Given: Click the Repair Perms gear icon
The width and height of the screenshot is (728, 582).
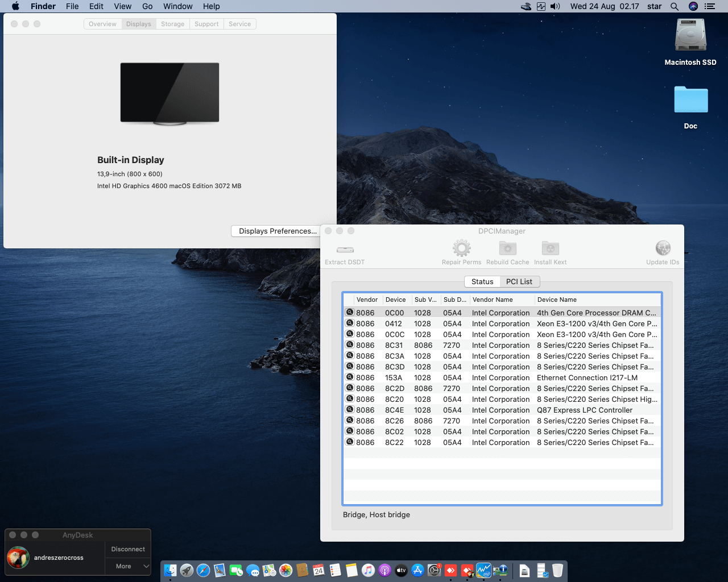Looking at the screenshot, I should (x=461, y=248).
